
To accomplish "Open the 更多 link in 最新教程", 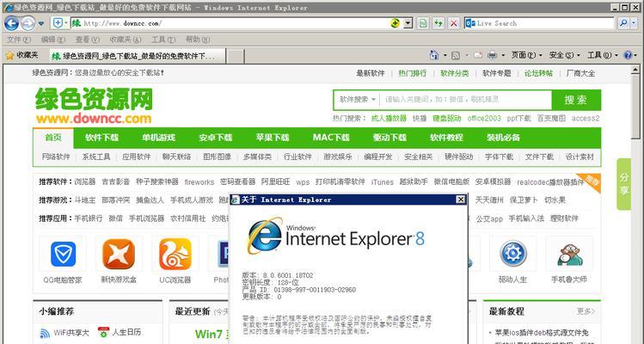I will point(586,311).
